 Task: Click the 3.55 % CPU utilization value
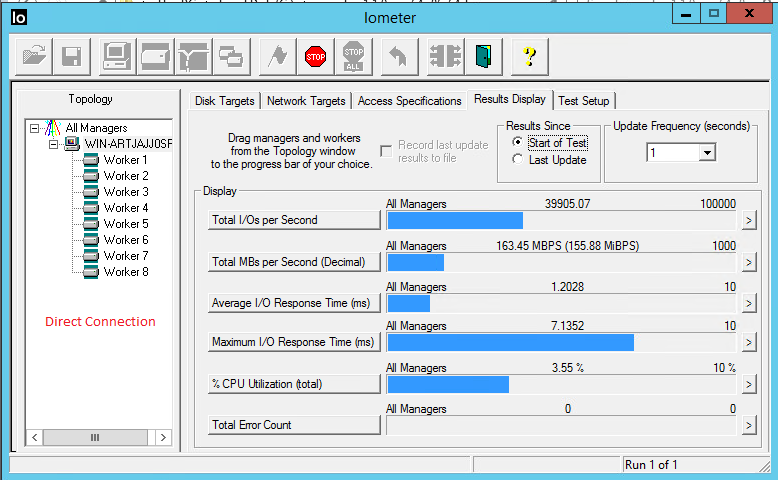click(x=568, y=367)
